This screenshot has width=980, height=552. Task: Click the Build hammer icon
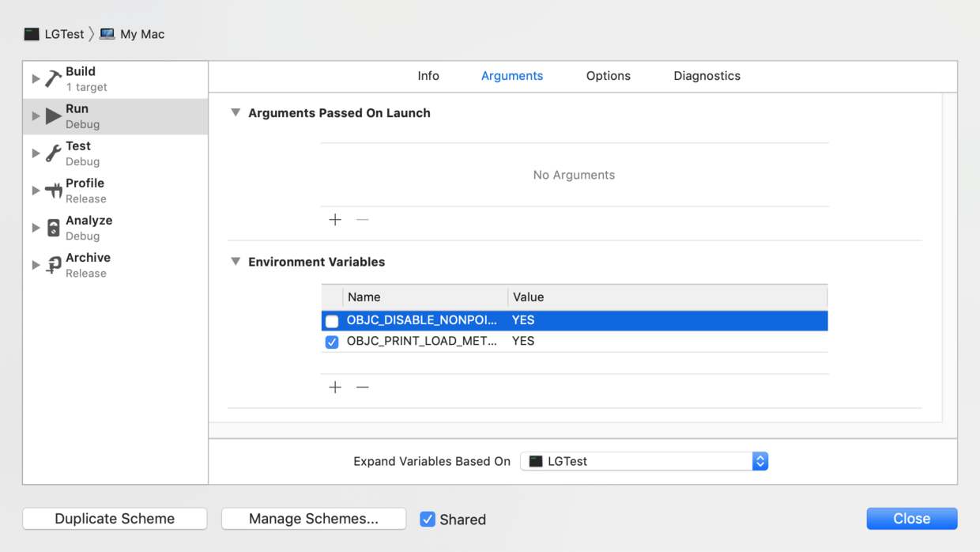(x=53, y=78)
